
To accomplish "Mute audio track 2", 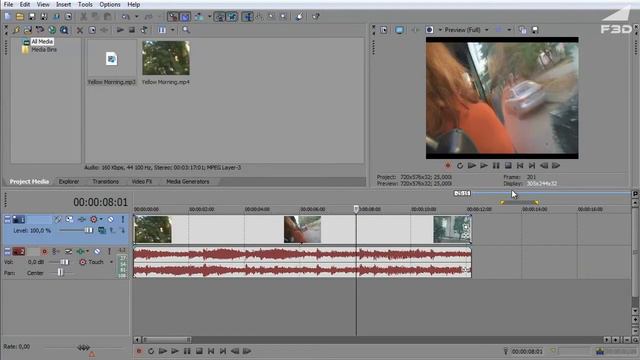I will point(97,251).
